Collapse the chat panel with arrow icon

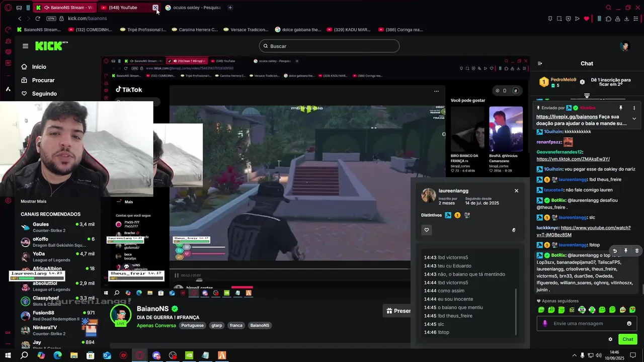click(540, 63)
